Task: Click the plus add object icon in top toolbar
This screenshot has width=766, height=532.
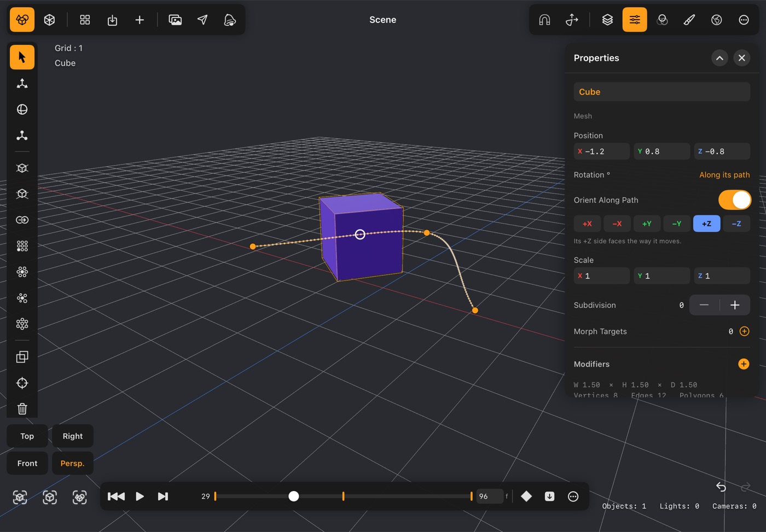Action: pyautogui.click(x=140, y=20)
